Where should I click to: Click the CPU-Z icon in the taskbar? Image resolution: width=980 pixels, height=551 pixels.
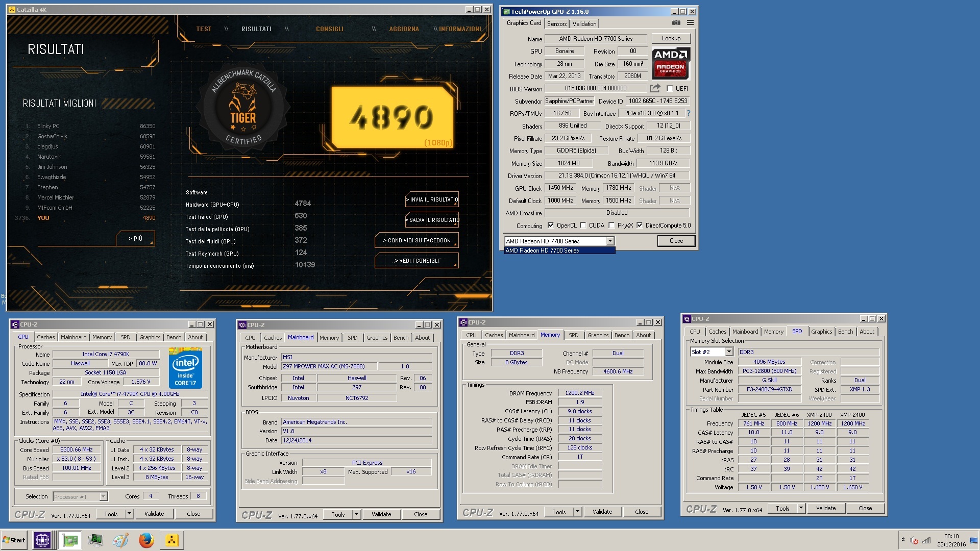(42, 540)
